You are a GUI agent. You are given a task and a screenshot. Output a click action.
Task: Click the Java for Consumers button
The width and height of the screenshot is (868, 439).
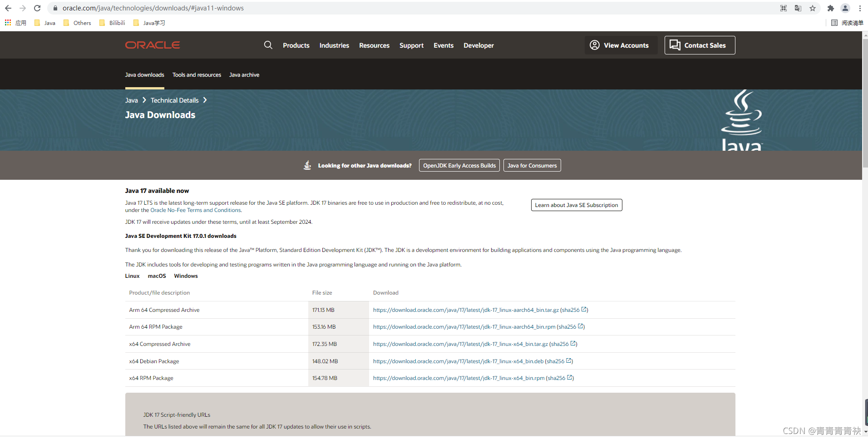tap(532, 165)
